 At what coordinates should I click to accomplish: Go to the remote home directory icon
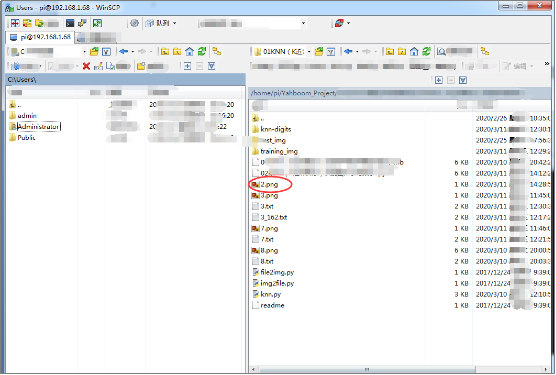(x=414, y=52)
